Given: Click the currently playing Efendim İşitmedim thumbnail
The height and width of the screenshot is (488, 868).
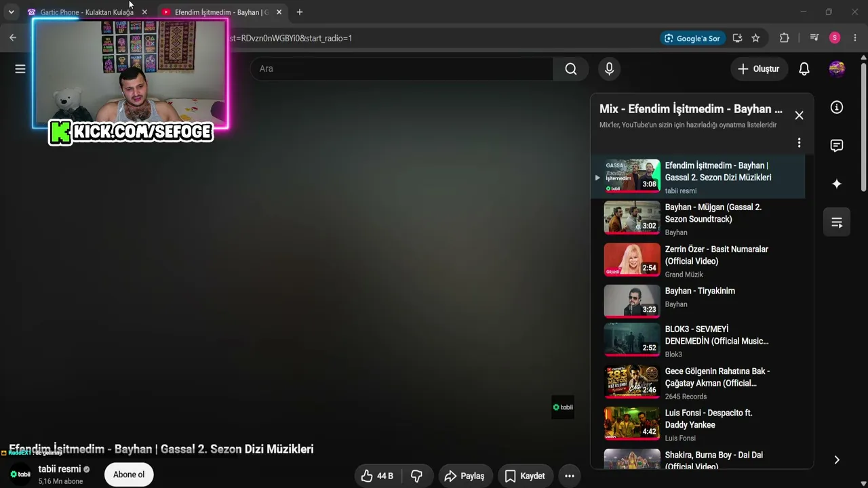Looking at the screenshot, I should tap(632, 176).
